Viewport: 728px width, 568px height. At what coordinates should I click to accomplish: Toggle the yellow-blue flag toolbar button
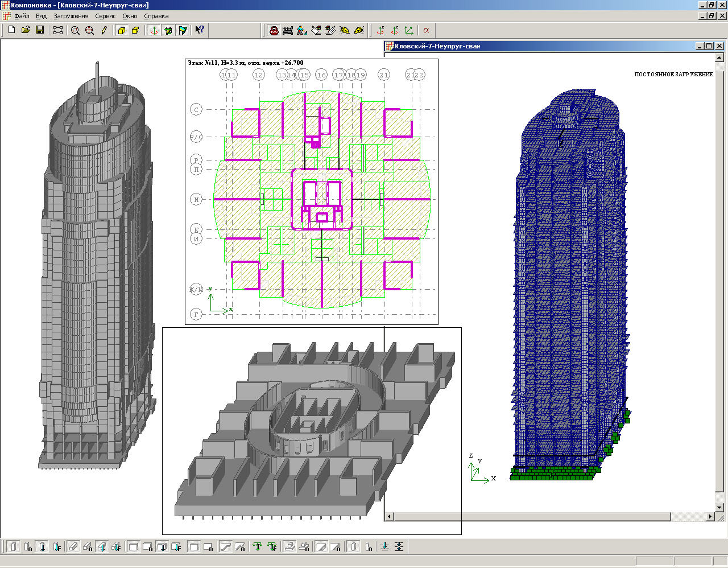183,30
